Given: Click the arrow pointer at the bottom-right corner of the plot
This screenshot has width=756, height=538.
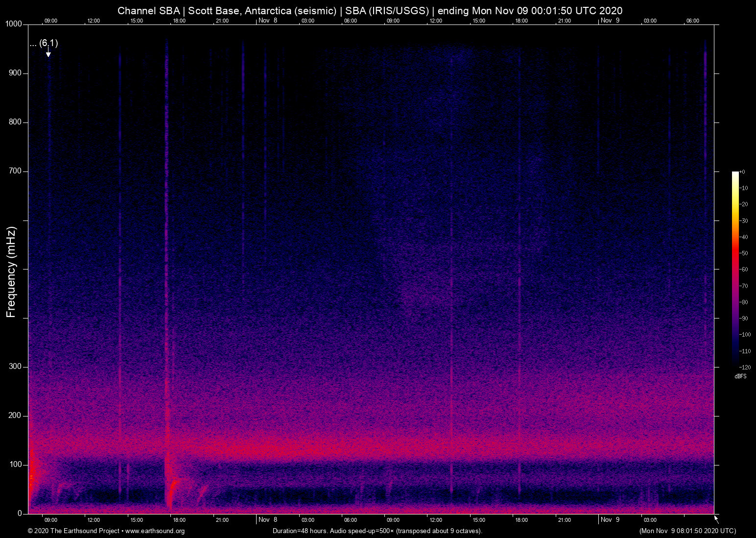Looking at the screenshot, I should [716, 519].
